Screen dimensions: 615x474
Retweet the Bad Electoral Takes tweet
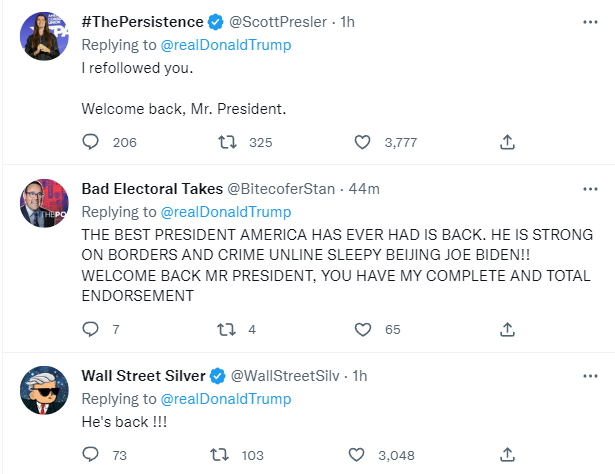click(226, 329)
